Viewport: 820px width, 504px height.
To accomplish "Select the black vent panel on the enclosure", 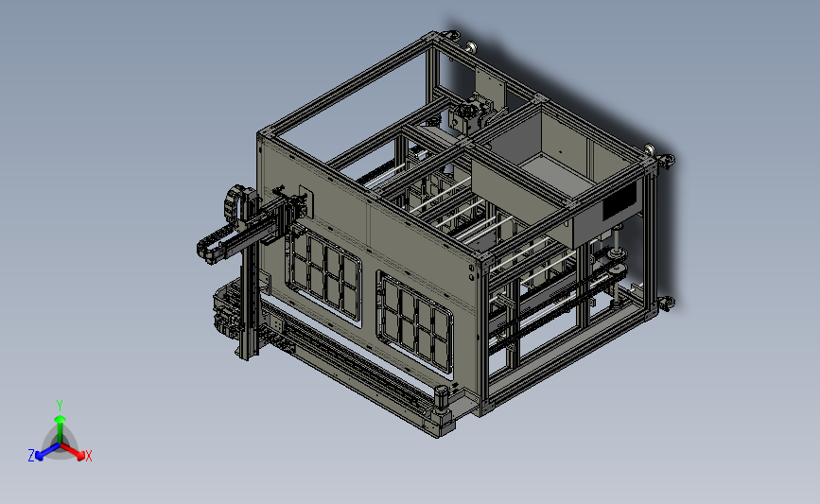I will [619, 200].
